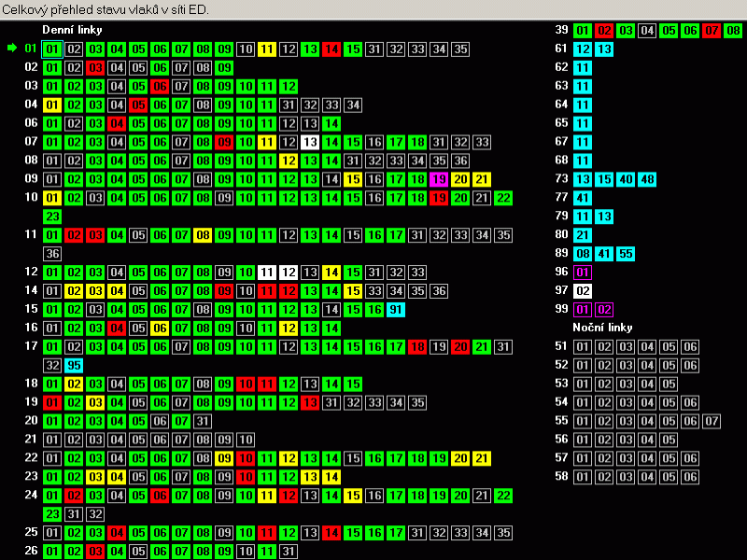Select white train 13 on line 07

click(x=310, y=142)
